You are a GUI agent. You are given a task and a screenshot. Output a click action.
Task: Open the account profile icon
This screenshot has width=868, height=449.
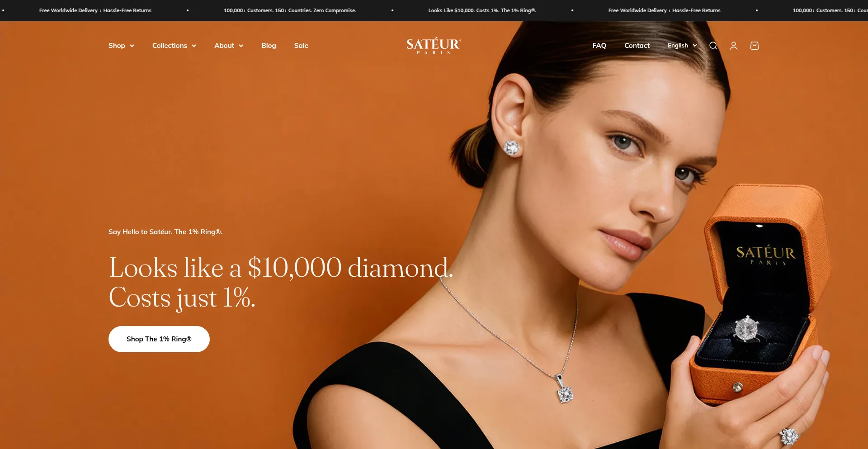click(x=734, y=46)
